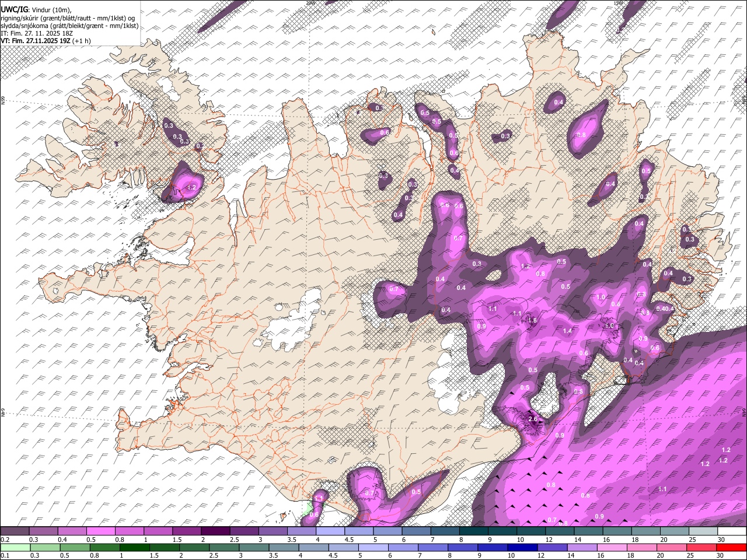Click the rain-scale green swatch labeled 0.8
The height and width of the screenshot is (560, 747).
click(x=106, y=547)
